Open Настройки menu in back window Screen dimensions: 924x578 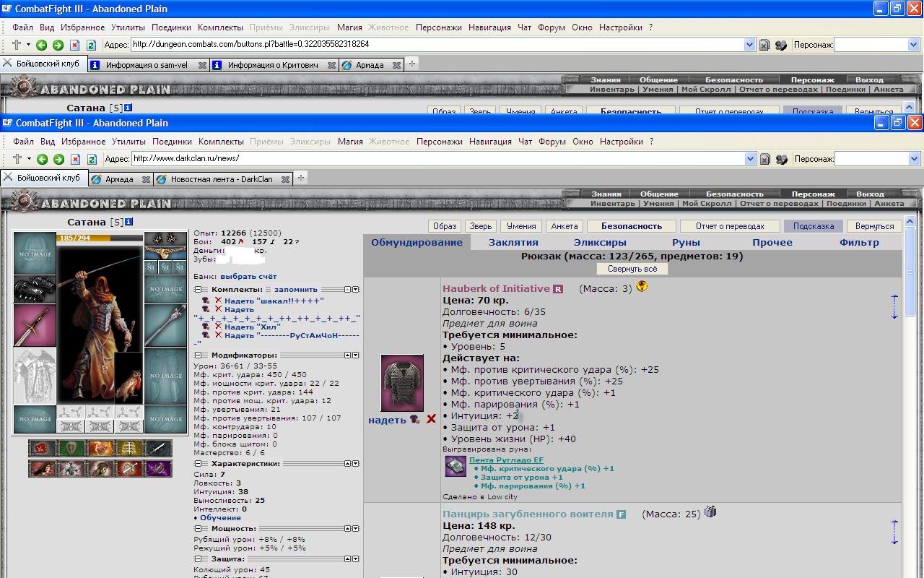(x=621, y=27)
